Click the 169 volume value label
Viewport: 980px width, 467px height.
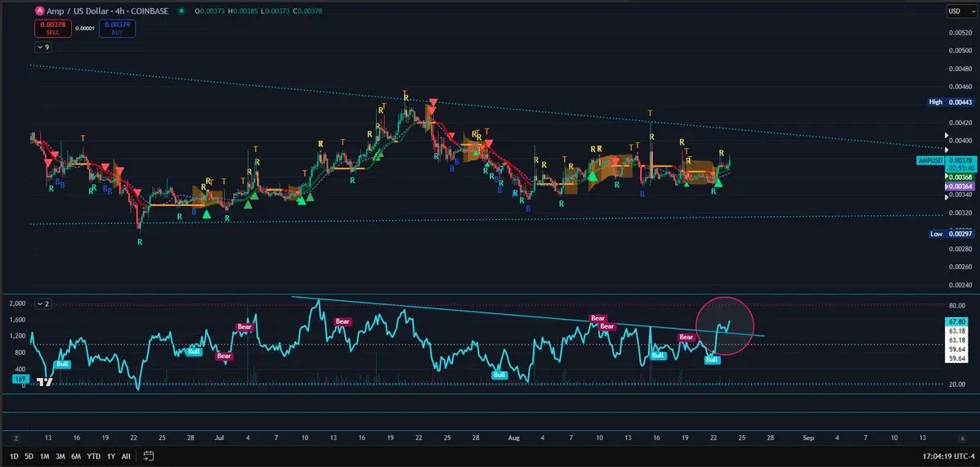coord(20,378)
